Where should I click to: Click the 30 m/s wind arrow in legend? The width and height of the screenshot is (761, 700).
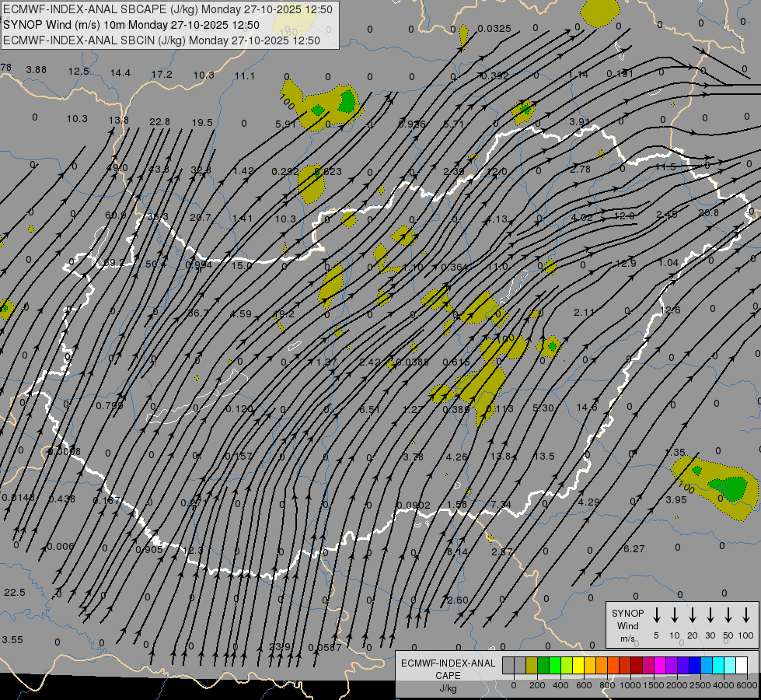710,615
